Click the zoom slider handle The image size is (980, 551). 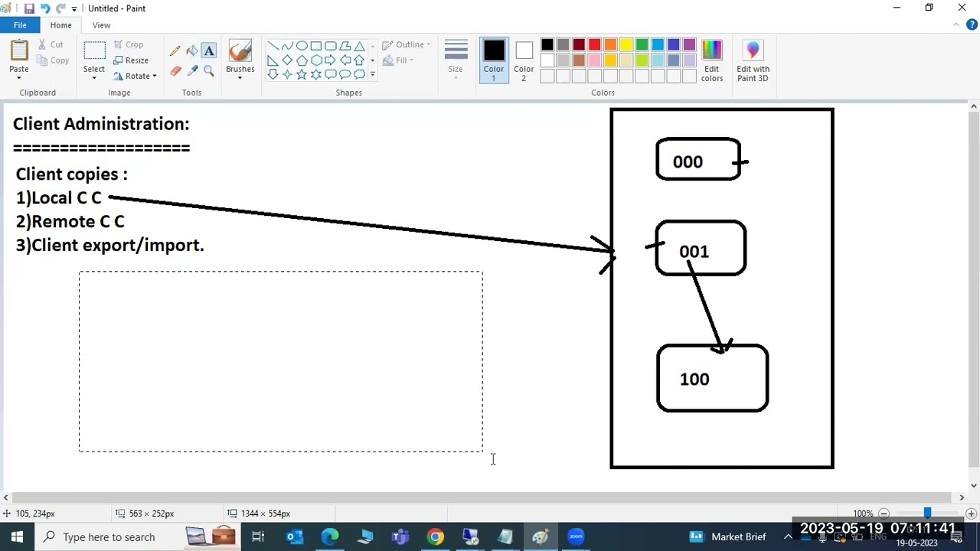(927, 513)
